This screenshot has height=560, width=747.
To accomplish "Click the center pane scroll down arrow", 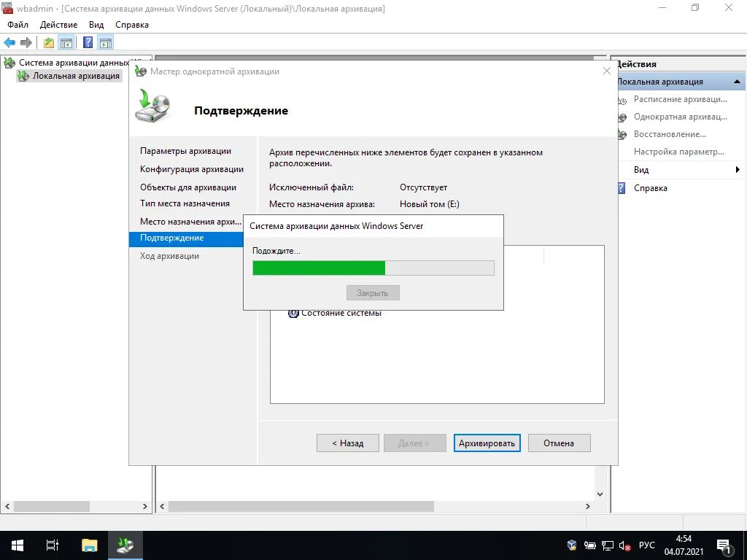I will click(600, 494).
